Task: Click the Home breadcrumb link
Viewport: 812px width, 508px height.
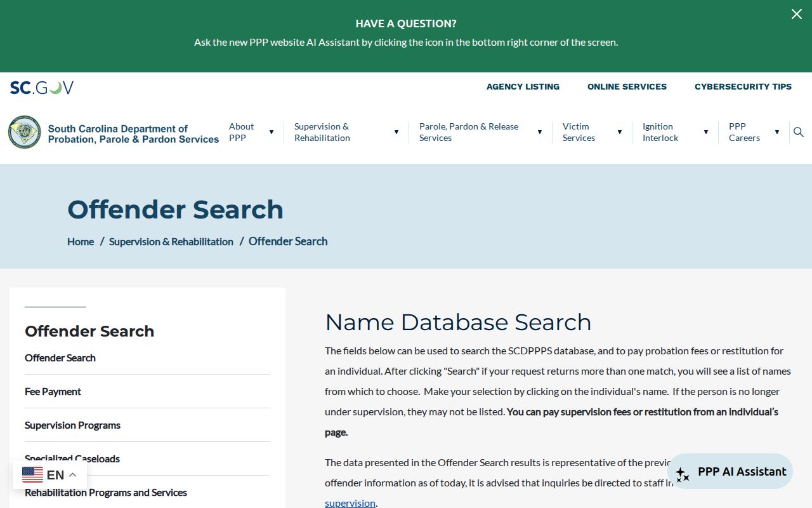Action: (x=81, y=241)
